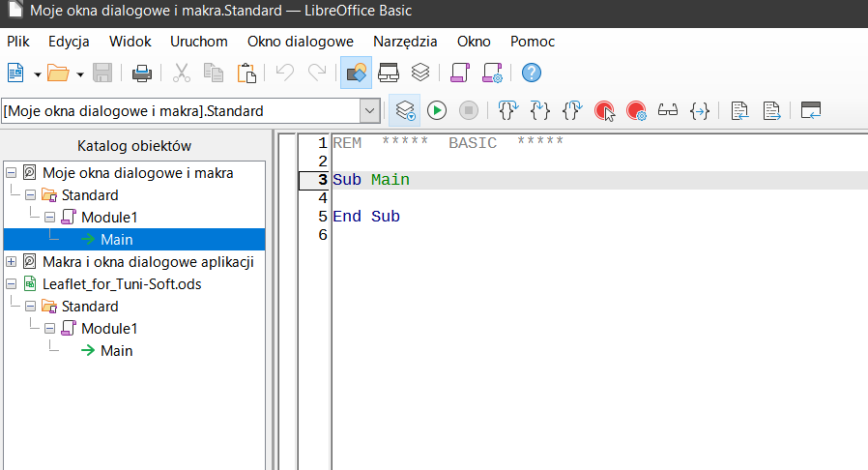Click the Print icon in the toolbar

(x=142, y=73)
